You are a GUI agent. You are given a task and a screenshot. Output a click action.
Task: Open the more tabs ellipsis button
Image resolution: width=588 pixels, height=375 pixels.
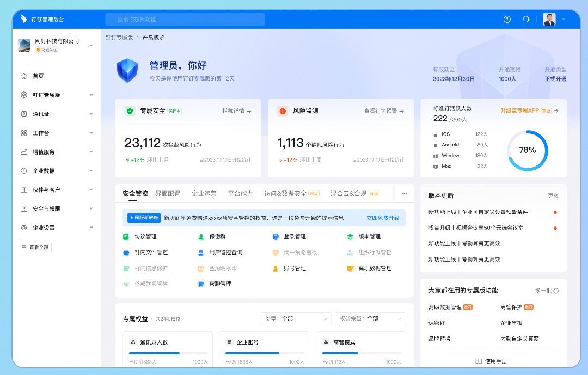pos(404,194)
